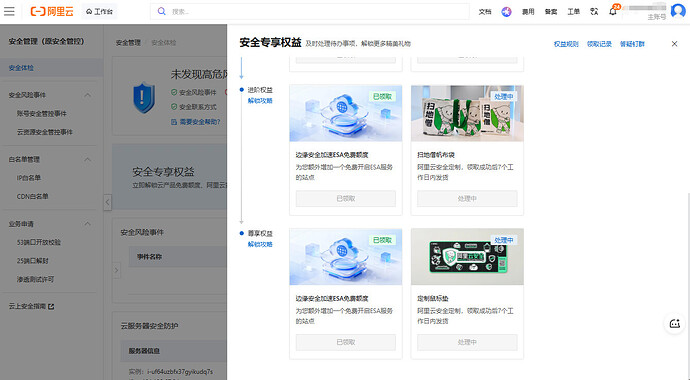The image size is (690, 380).
Task: Focus the top search input field
Action: pyautogui.click(x=310, y=11)
